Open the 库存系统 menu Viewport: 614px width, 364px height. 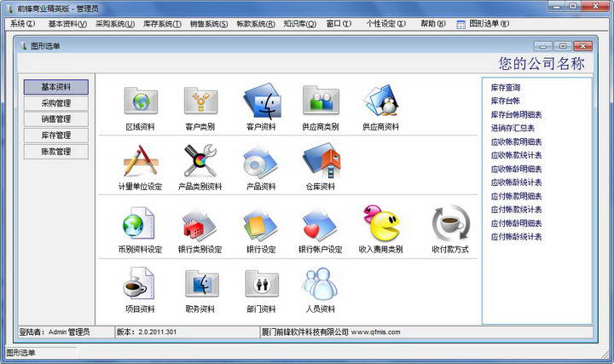(162, 24)
